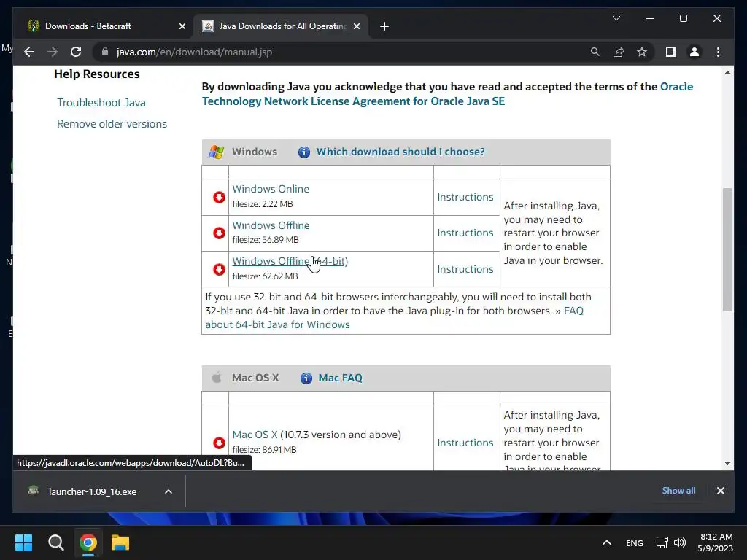The height and width of the screenshot is (560, 747).
Task: Open the Mac FAQ link
Action: coord(340,378)
